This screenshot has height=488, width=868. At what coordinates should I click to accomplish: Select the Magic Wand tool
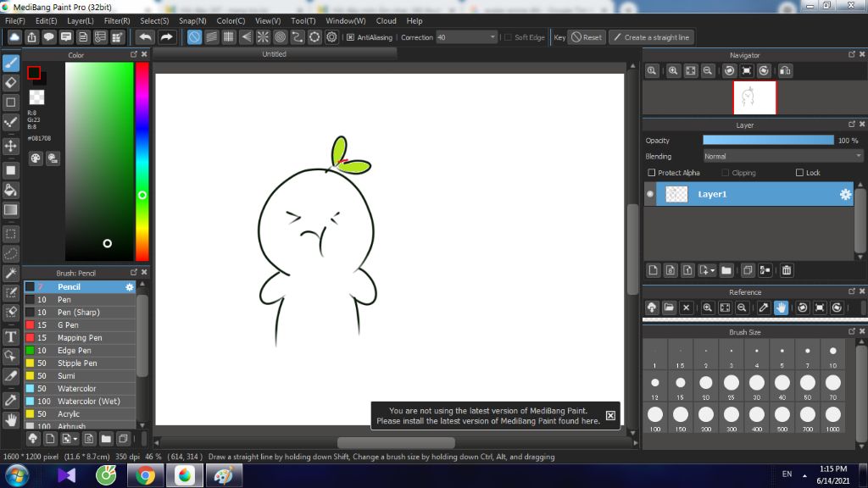point(10,273)
